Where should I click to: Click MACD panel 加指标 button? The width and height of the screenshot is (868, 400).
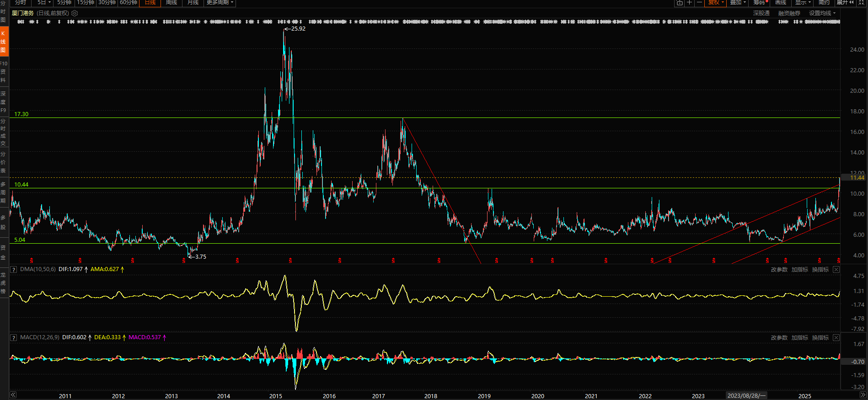tap(800, 338)
